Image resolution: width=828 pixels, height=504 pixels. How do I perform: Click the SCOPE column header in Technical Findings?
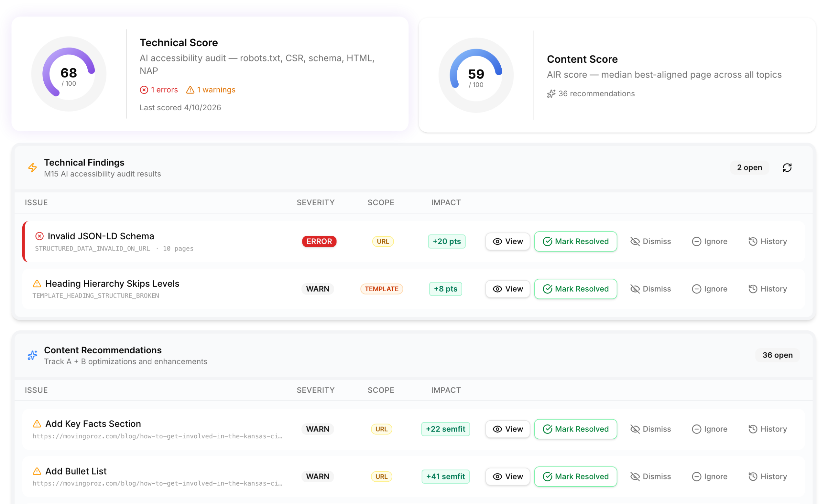[381, 202]
